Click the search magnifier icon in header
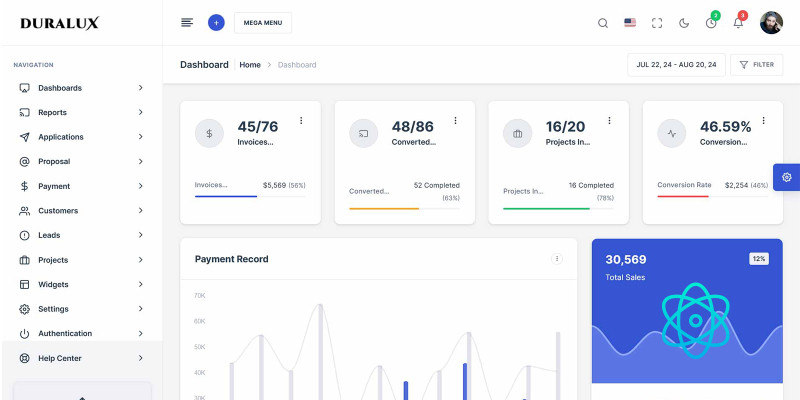The image size is (800, 400). [602, 23]
